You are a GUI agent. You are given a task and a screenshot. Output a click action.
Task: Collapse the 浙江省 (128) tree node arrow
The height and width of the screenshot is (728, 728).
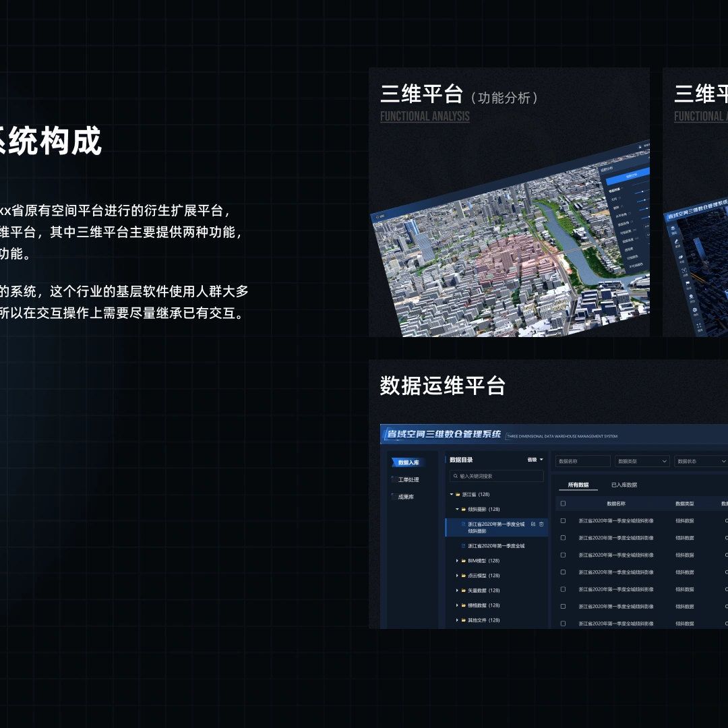pos(451,495)
